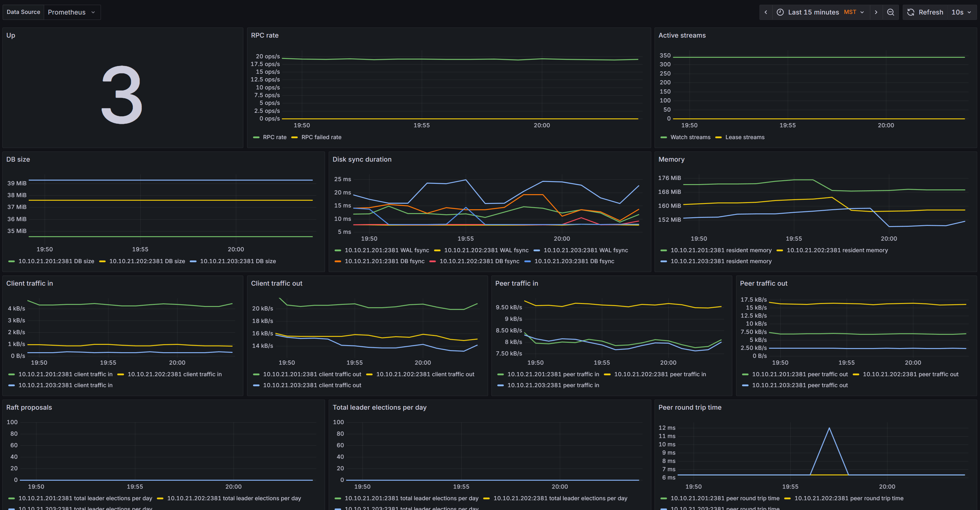
Task: Click the clock icon in time picker
Action: (780, 12)
